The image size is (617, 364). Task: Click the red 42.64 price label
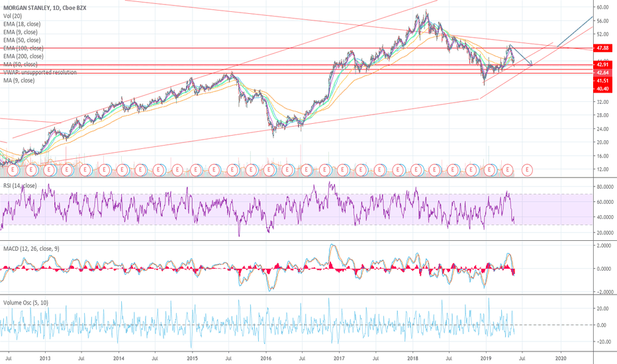click(x=602, y=73)
